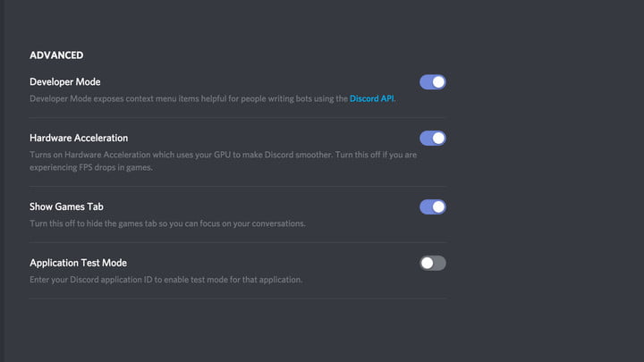
Task: Click the 'hide the games tab' description
Action: tap(167, 223)
